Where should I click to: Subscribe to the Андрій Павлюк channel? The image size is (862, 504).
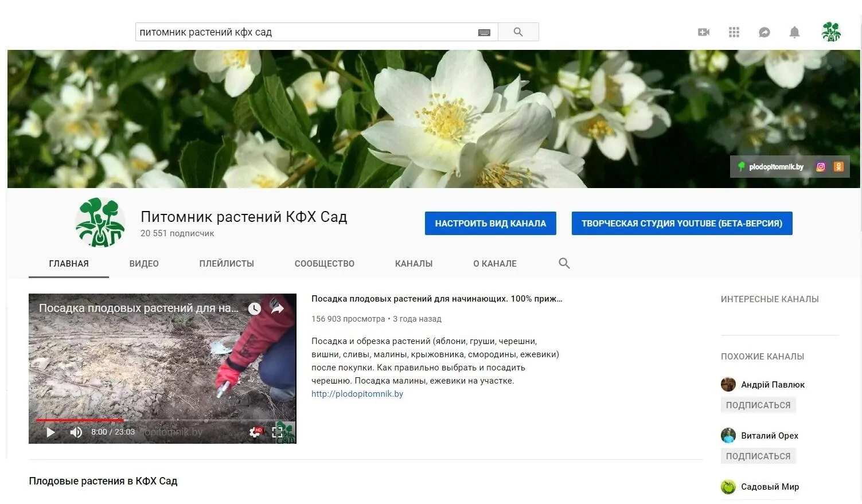click(758, 405)
